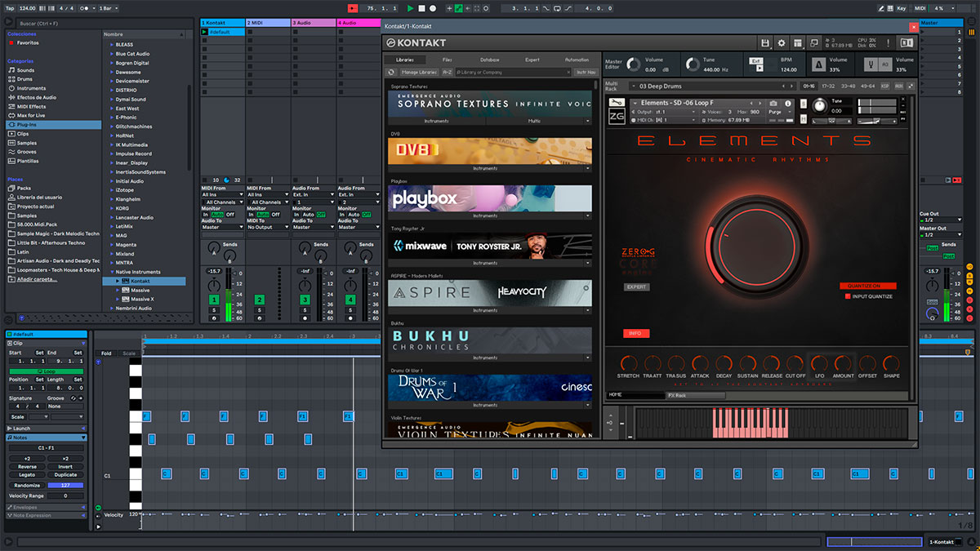Refresh the Kontakt libraries list
This screenshot has height=551, width=980.
(392, 73)
